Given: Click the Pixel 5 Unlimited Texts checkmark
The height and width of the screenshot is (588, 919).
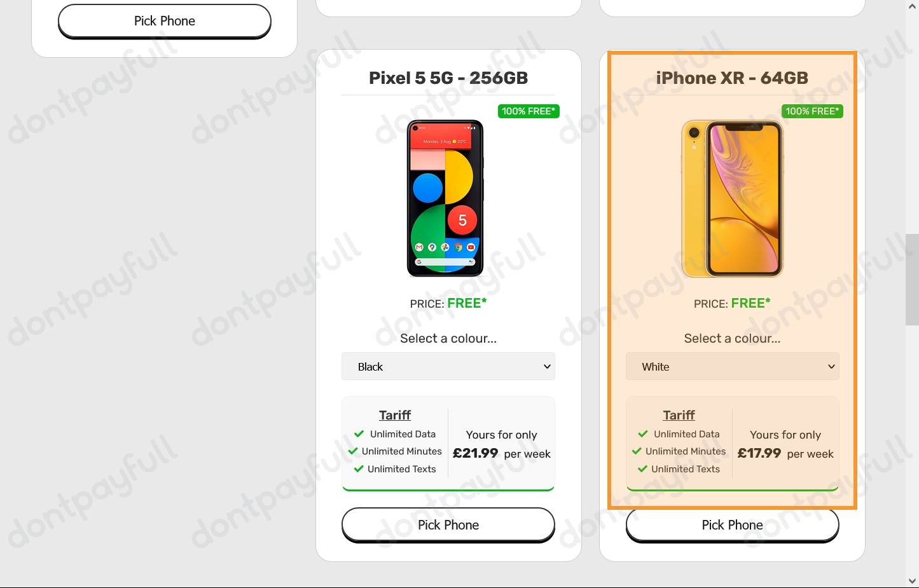Looking at the screenshot, I should click(x=359, y=469).
